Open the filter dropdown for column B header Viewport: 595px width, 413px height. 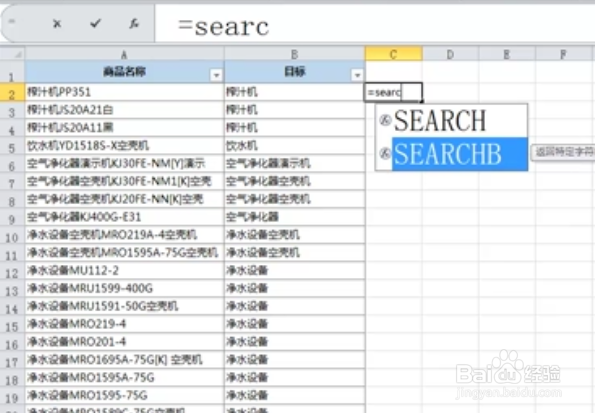pos(357,75)
